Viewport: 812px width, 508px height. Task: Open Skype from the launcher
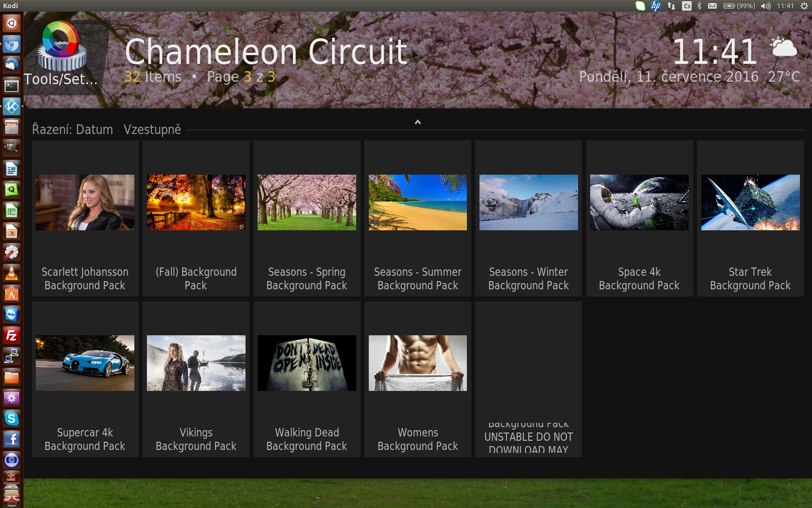pos(12,418)
